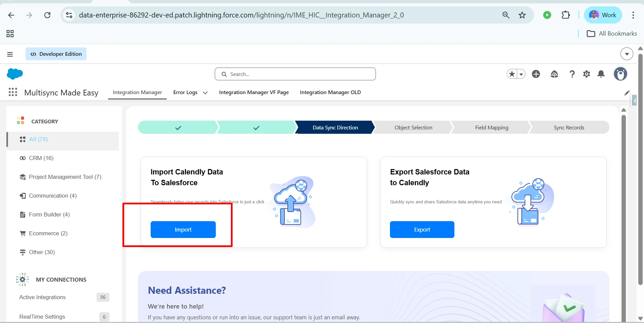
Task: Focus the Salesforce Search box
Action: pyautogui.click(x=295, y=74)
